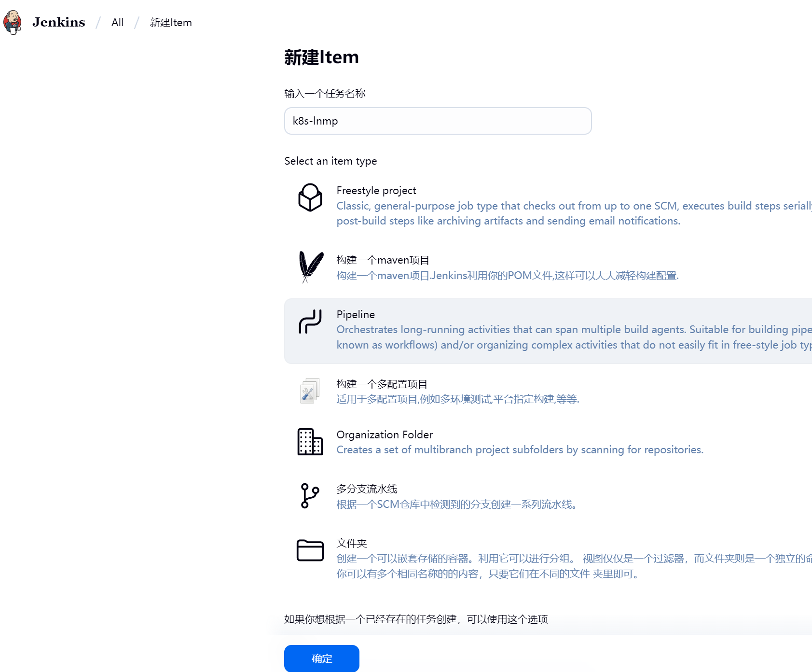Click the maven project description text
The image size is (812, 672).
point(508,275)
